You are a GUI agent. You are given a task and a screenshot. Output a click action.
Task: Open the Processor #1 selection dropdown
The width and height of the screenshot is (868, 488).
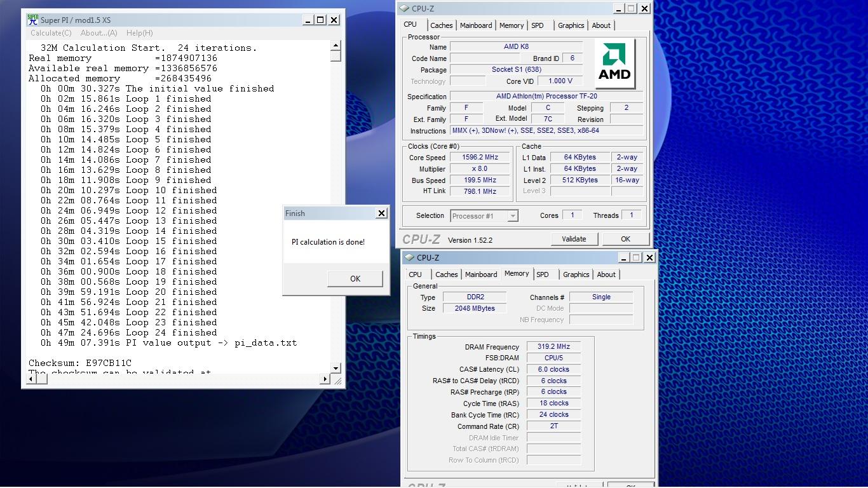(x=484, y=216)
